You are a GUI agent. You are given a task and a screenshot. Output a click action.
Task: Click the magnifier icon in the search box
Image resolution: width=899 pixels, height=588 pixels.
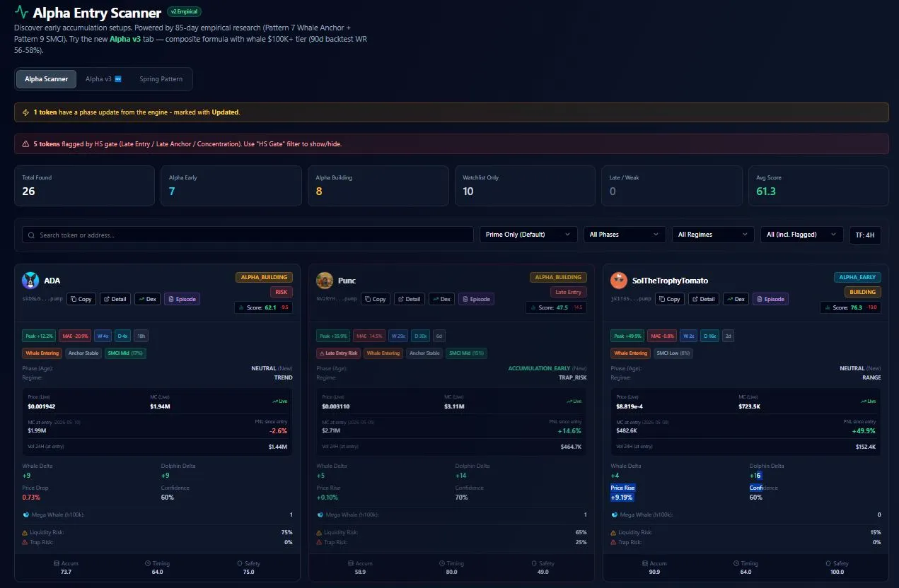[x=32, y=235]
